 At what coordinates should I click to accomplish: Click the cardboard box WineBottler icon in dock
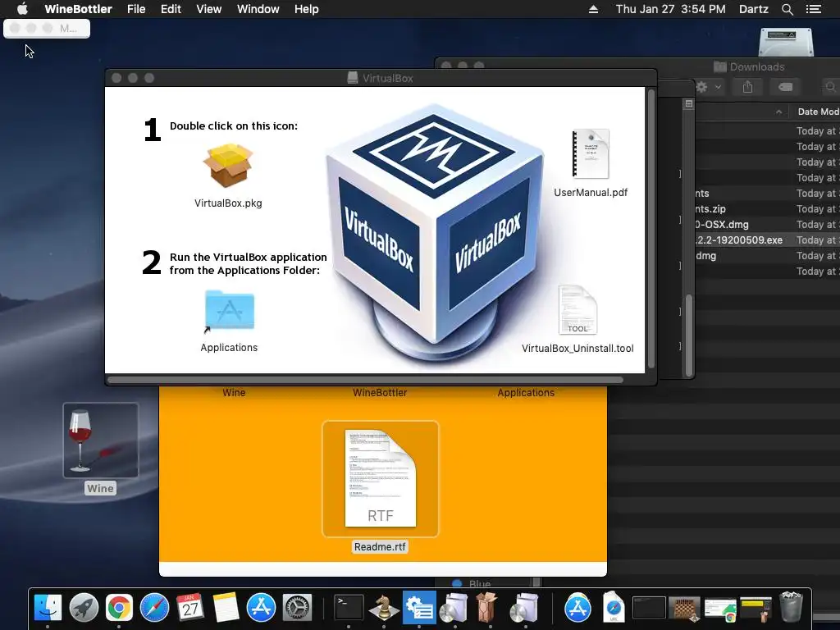486,608
